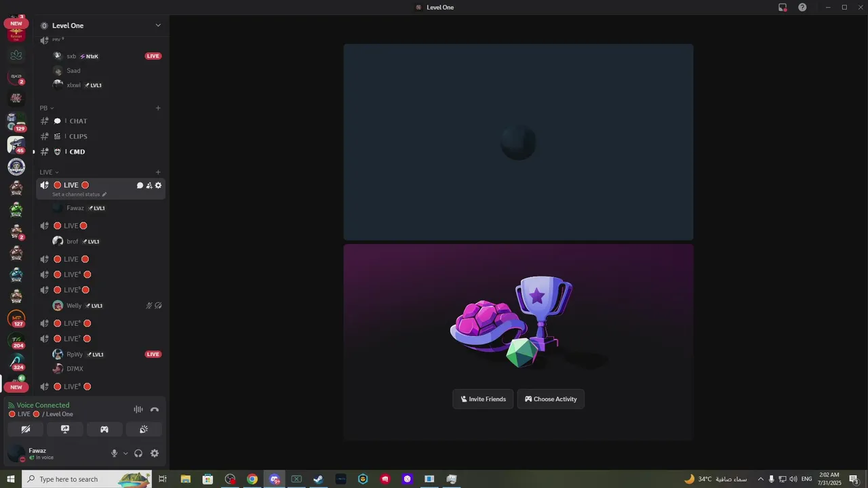Open the CLIPS text channel
Viewport: 868px width, 488px height.
pyautogui.click(x=100, y=136)
